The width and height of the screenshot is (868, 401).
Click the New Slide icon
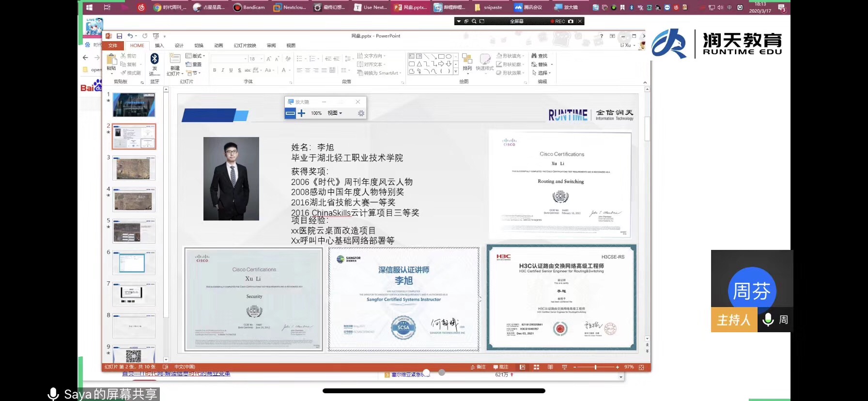175,60
